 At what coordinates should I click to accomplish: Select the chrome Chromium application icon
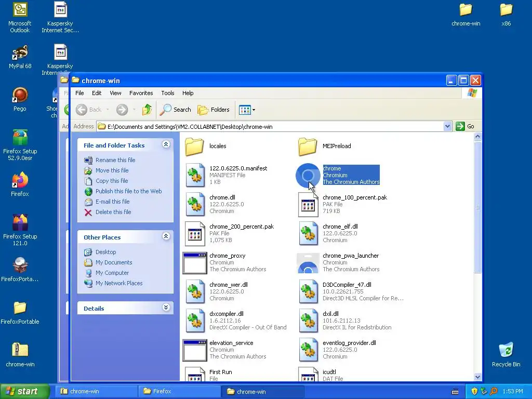[308, 176]
